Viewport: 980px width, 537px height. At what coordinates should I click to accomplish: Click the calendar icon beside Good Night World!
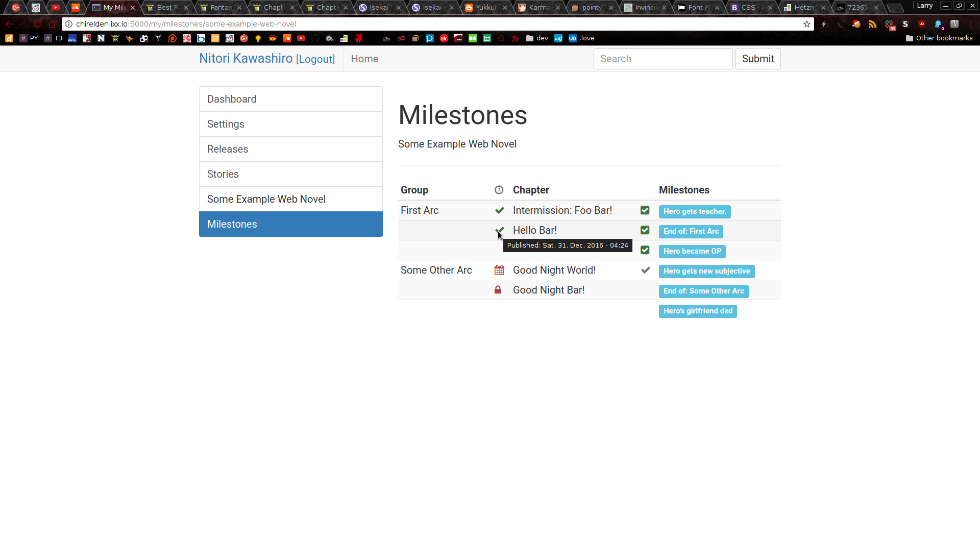pos(499,270)
